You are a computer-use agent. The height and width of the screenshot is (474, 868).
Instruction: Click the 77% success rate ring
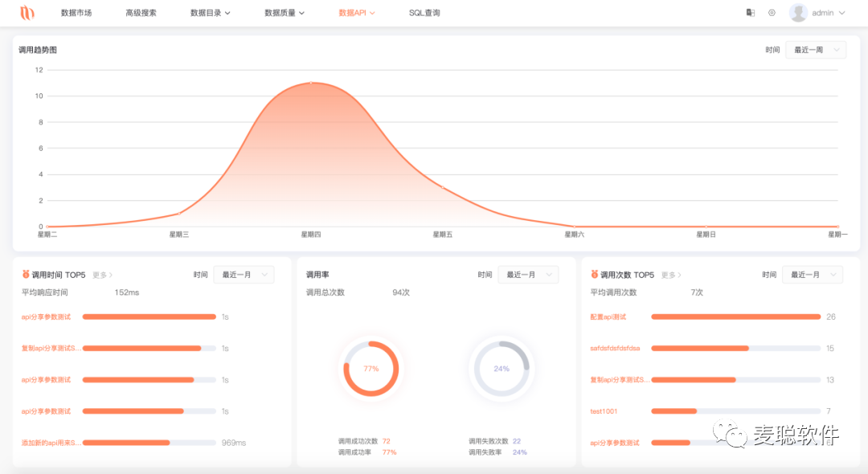tap(371, 369)
